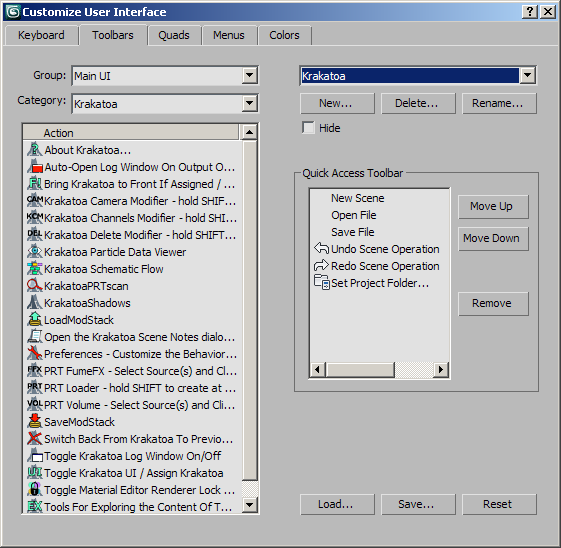The width and height of the screenshot is (561, 548).
Task: Click the KrakatoaShadows icon
Action: (x=35, y=303)
